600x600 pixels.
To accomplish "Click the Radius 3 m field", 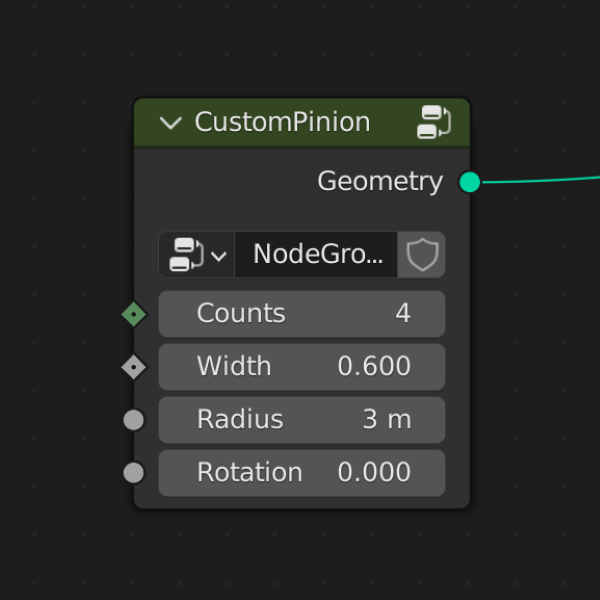I will point(302,420).
